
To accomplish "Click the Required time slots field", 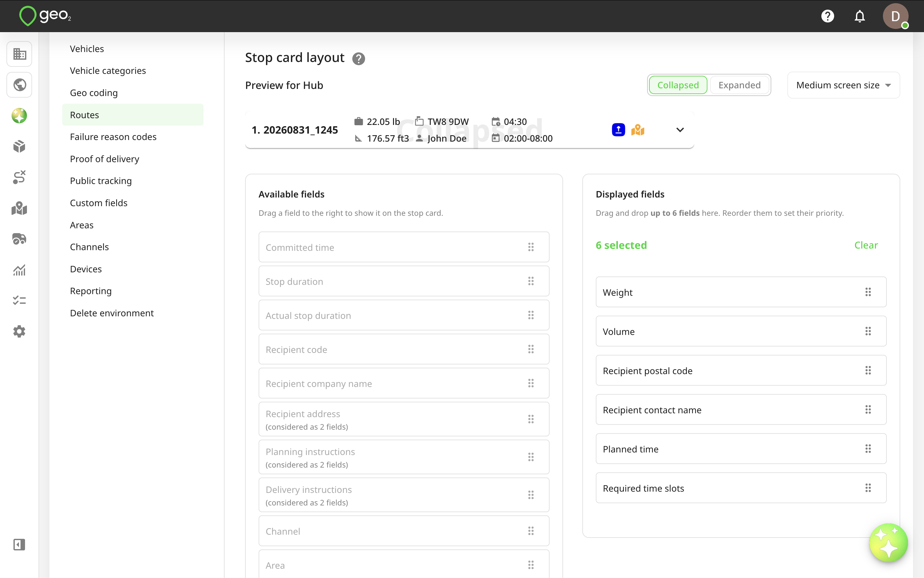I will click(x=741, y=488).
